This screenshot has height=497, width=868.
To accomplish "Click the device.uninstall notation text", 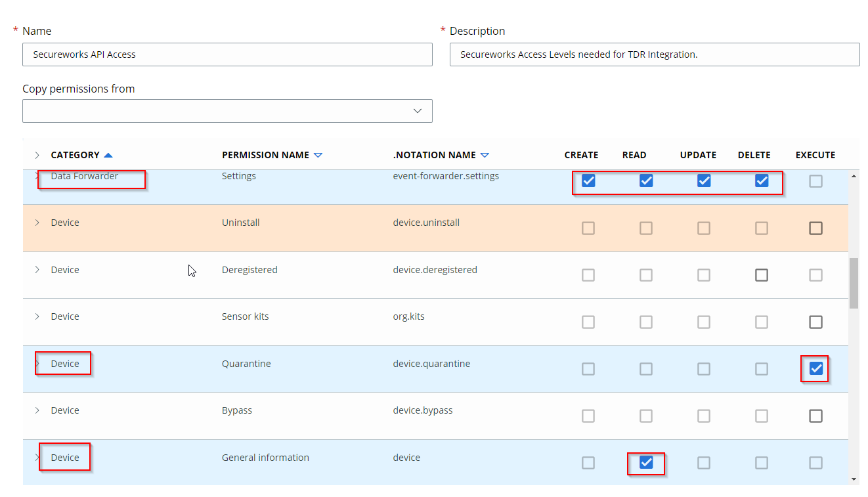I will (x=426, y=223).
